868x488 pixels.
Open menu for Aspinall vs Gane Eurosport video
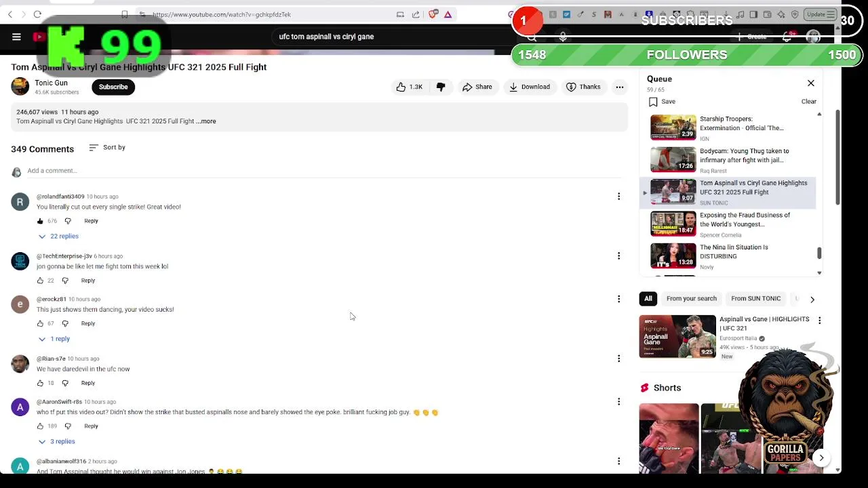(819, 321)
